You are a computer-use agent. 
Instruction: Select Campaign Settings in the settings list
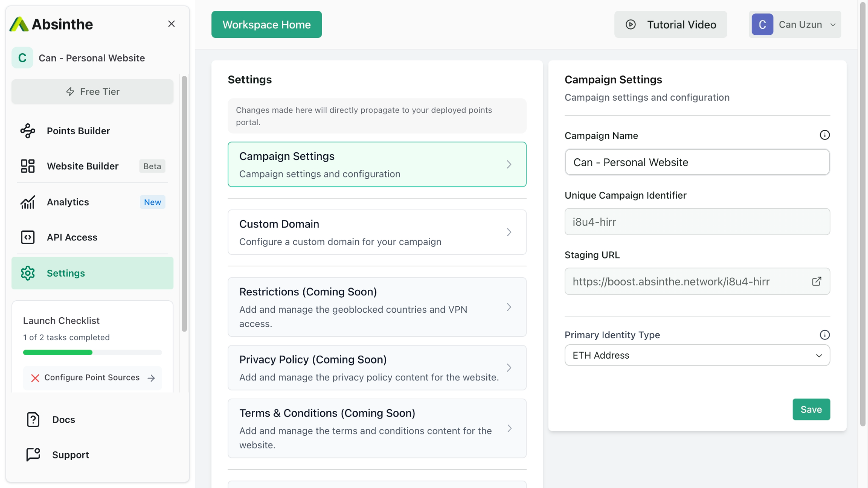pyautogui.click(x=377, y=164)
